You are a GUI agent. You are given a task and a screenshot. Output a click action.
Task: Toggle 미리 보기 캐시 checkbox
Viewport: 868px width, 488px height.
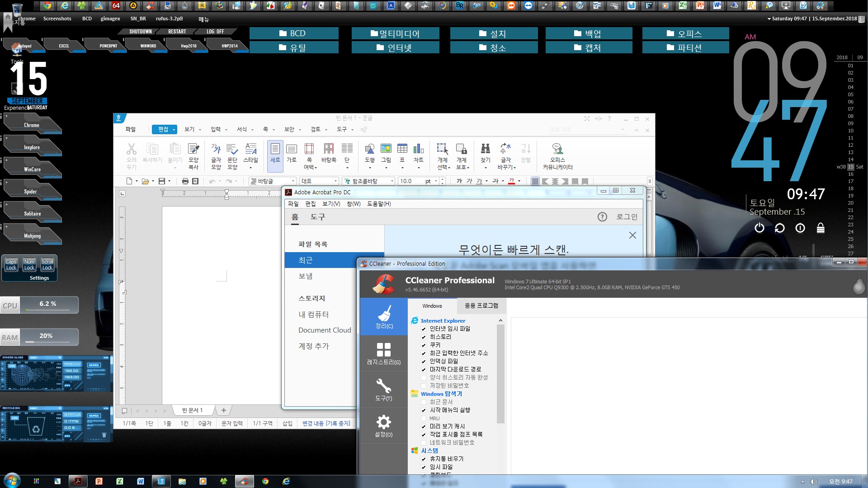coord(424,427)
